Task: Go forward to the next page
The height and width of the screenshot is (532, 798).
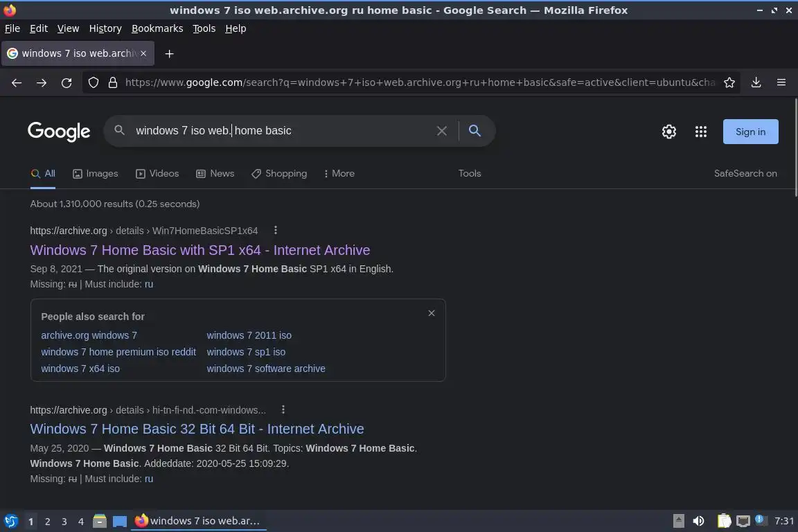Action: click(42, 82)
